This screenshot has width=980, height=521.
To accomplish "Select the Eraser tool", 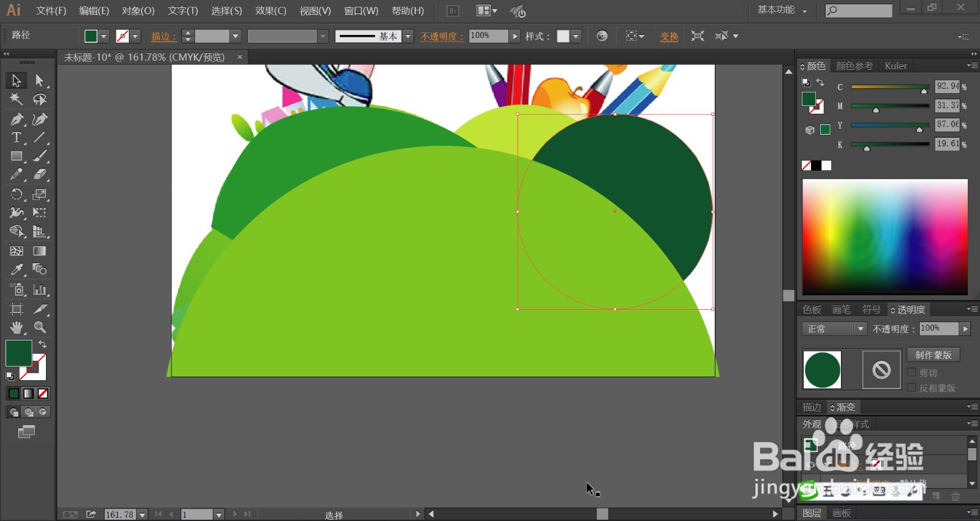I will (40, 174).
